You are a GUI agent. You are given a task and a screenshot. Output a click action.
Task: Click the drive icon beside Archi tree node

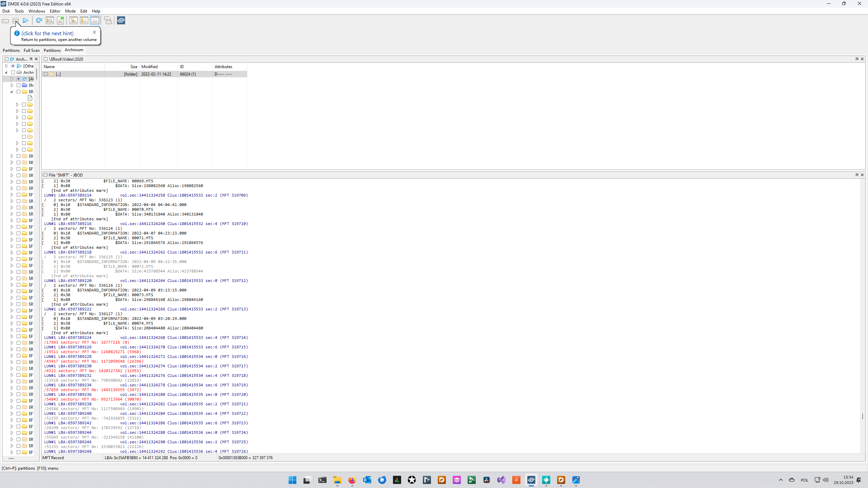pos(19,72)
